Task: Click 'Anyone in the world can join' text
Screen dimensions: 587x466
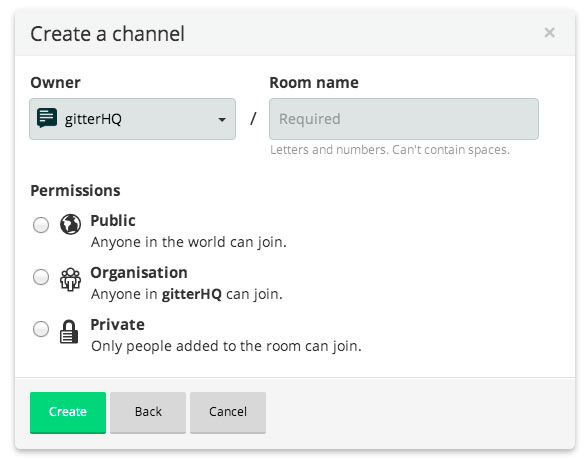Action: point(189,242)
